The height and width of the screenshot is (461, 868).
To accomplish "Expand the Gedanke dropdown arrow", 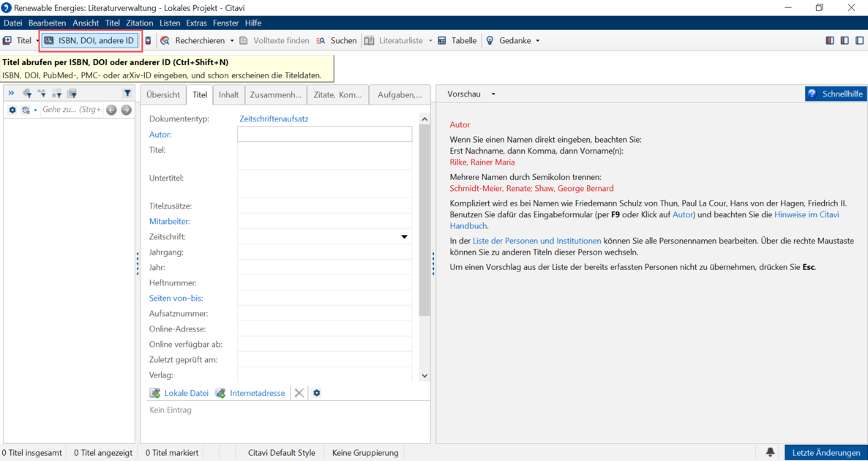I will (537, 41).
